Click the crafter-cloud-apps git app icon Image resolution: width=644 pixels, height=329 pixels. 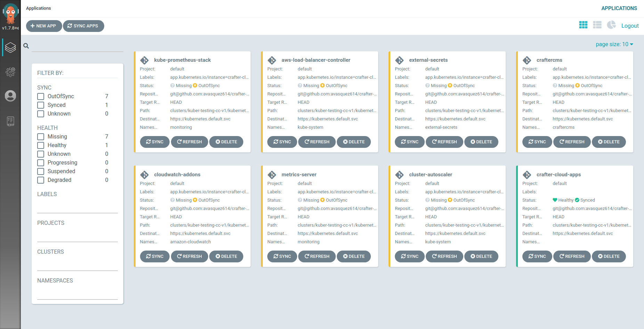527,175
